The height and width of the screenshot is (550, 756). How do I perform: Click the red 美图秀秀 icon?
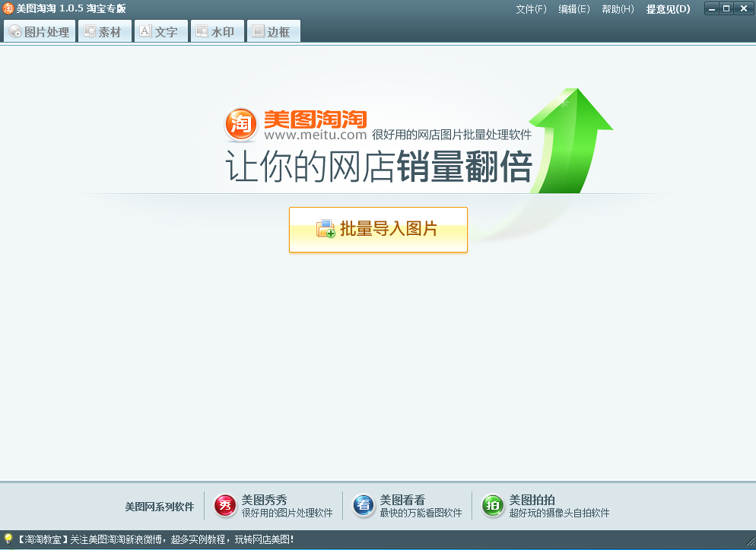225,506
